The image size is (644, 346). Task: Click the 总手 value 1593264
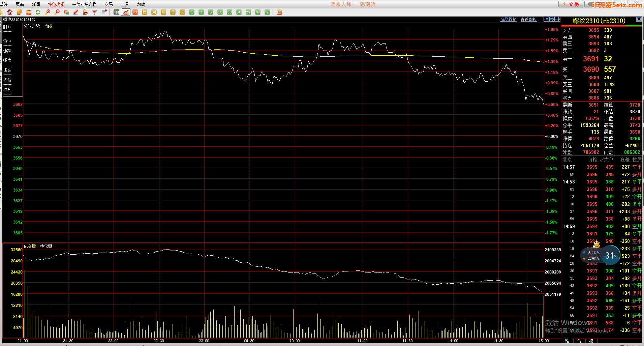click(x=590, y=125)
